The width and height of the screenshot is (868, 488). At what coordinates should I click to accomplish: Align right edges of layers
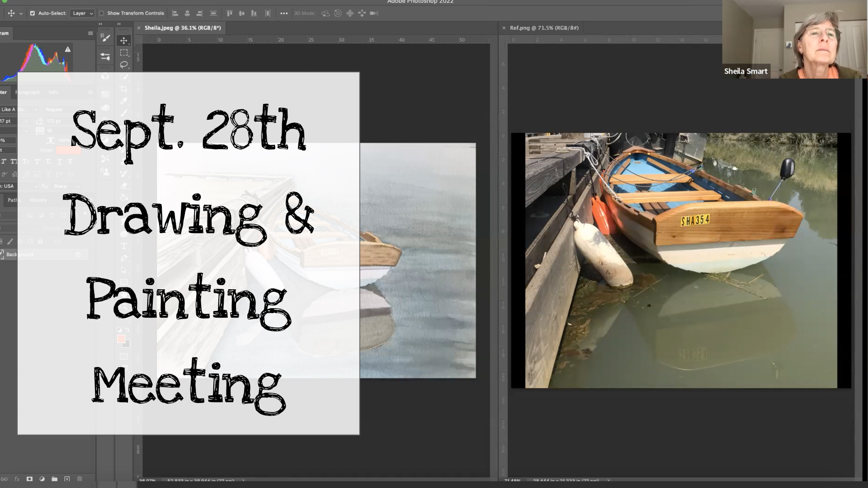199,13
